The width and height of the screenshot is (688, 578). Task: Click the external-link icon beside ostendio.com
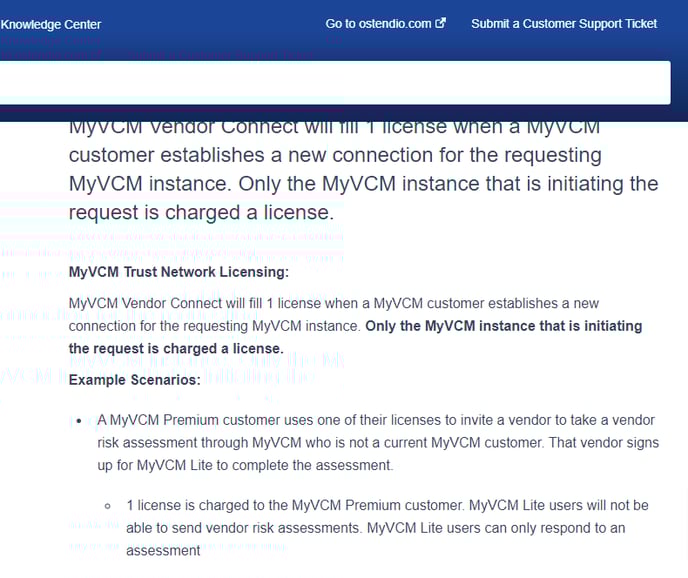[x=440, y=23]
